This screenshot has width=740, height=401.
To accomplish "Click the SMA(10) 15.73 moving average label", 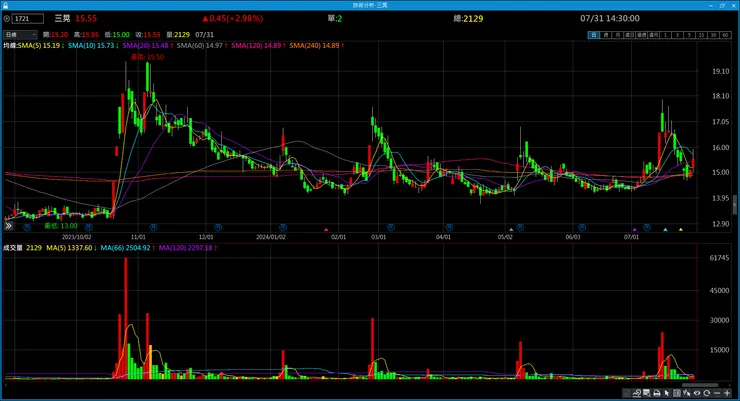I will coord(93,46).
